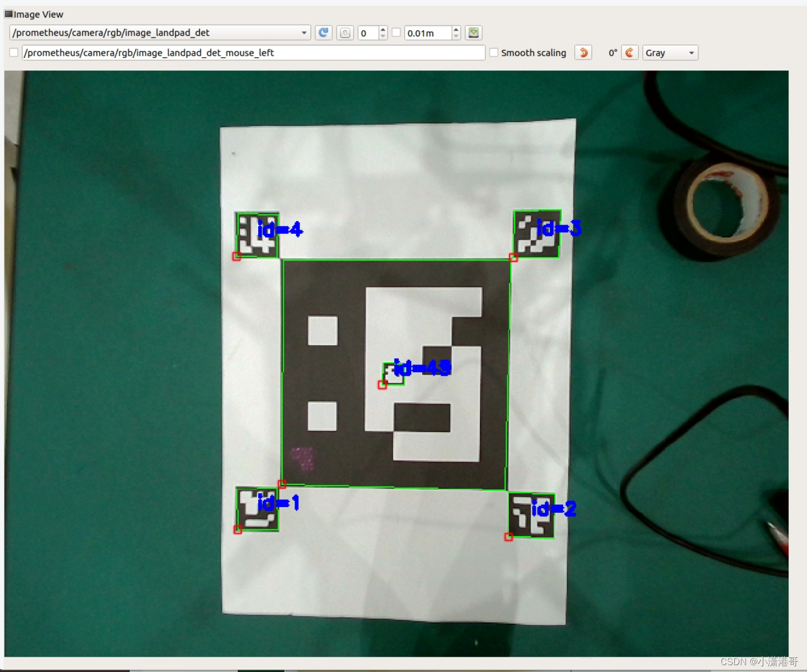
Task: Click the image_landpad_det_mouse_left topic field
Action: tap(254, 53)
